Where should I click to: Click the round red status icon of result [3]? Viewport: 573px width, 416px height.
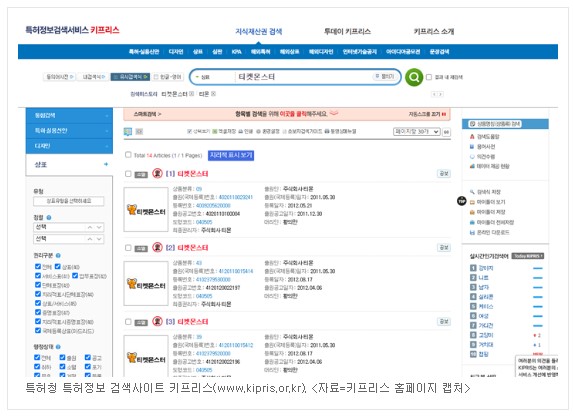point(157,321)
